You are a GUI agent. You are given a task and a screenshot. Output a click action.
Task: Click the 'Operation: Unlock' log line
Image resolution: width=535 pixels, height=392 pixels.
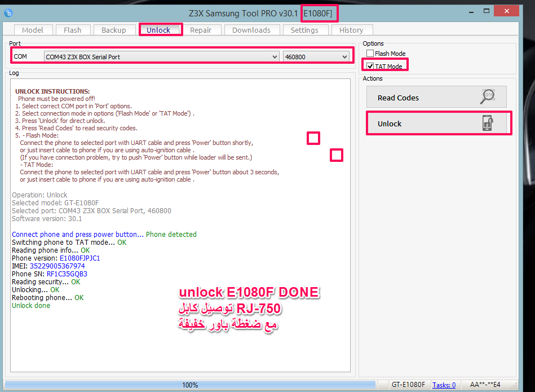39,195
